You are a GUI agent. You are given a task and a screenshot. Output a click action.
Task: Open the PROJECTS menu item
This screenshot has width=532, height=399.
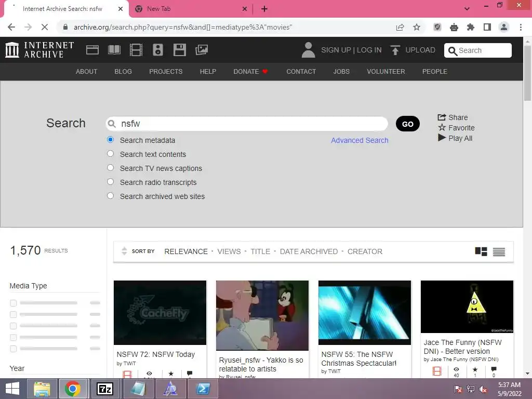tap(166, 72)
